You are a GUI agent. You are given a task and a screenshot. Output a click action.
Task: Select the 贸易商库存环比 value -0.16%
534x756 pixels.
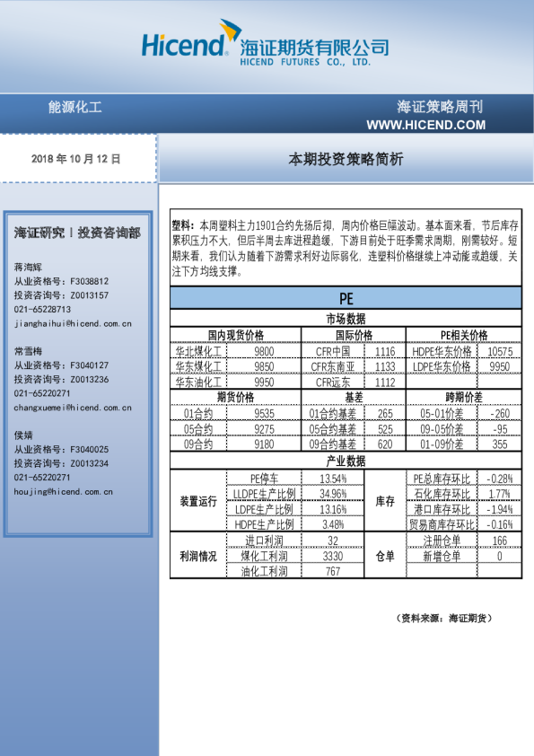tap(500, 524)
